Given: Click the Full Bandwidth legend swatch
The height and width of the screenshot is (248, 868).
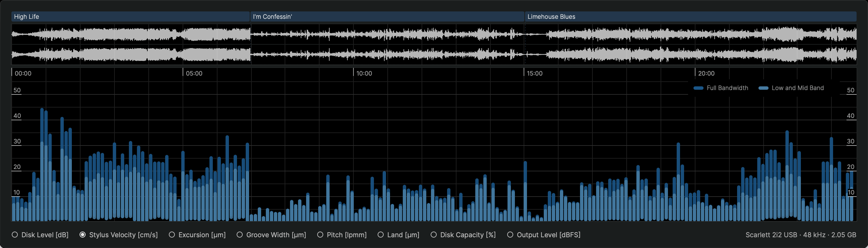Looking at the screenshot, I should click(x=698, y=88).
